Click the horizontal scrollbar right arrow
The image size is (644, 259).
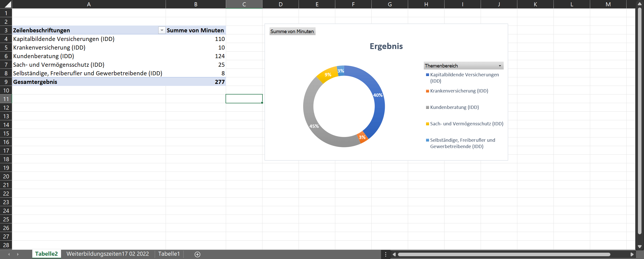(x=632, y=254)
